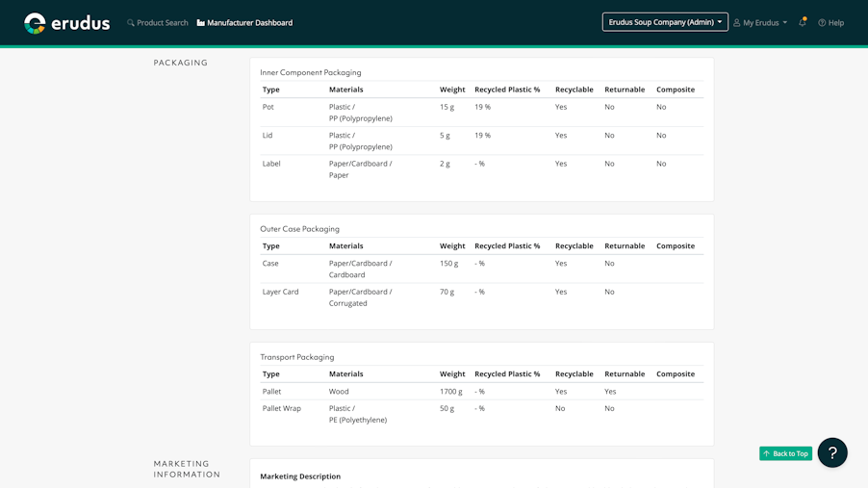Viewport: 868px width, 488px height.
Task: Click the PACKAGING section label
Action: pyautogui.click(x=181, y=63)
